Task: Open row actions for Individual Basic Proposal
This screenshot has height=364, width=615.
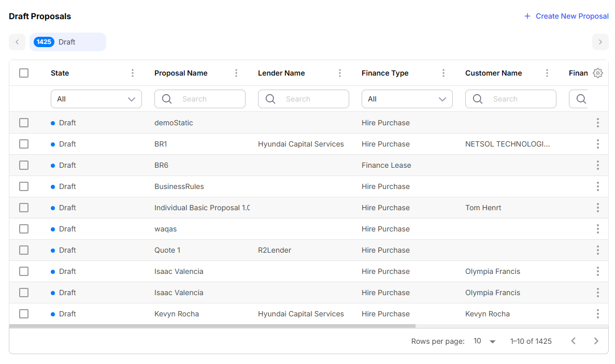Action: 598,208
